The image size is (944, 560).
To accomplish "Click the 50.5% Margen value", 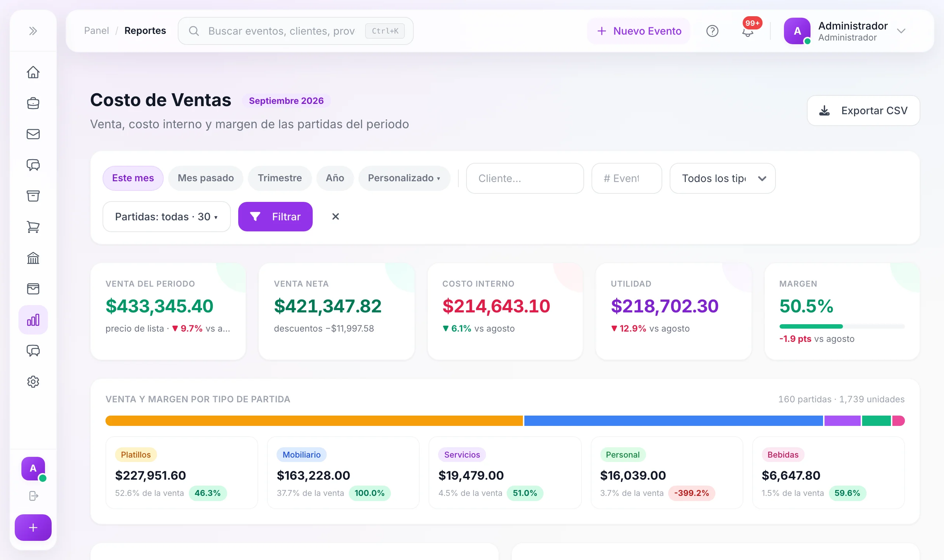I will (806, 306).
